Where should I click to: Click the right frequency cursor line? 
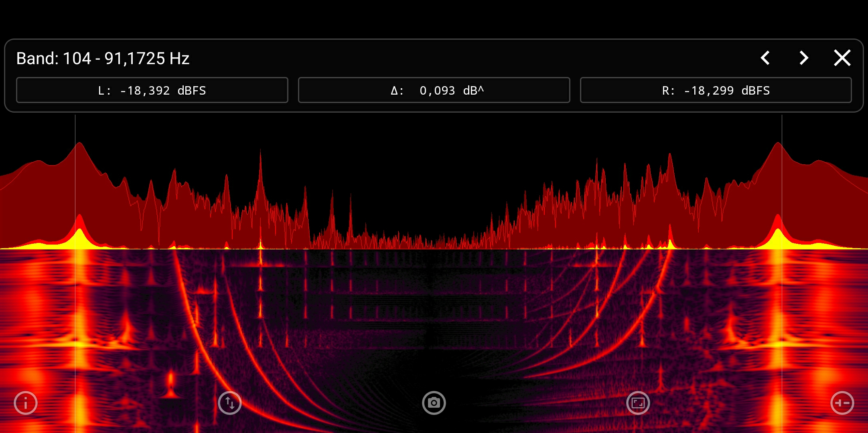(781, 180)
